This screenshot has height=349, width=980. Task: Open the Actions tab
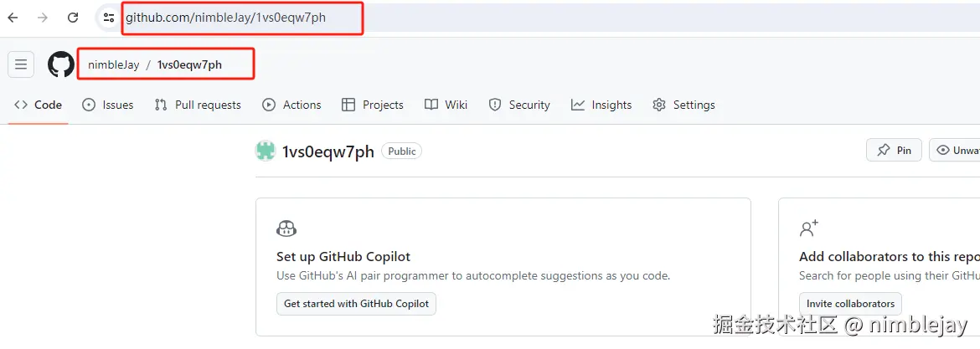click(291, 105)
